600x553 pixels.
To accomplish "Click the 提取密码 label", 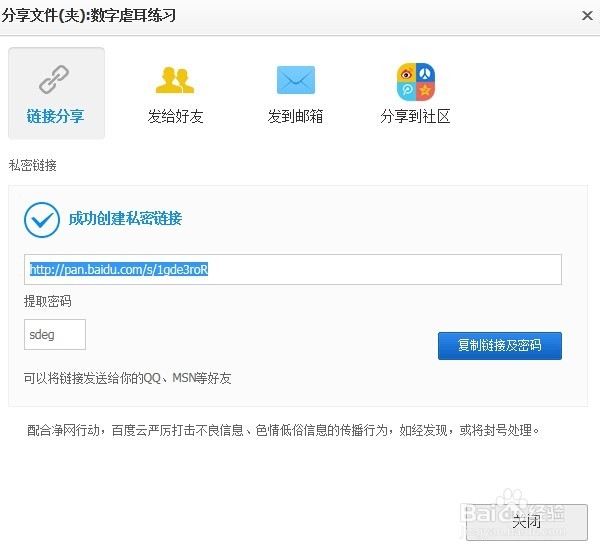I will pyautogui.click(x=47, y=301).
